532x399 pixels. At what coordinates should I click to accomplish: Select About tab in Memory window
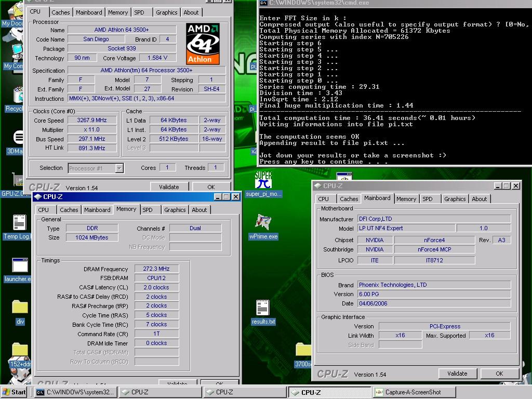199,210
